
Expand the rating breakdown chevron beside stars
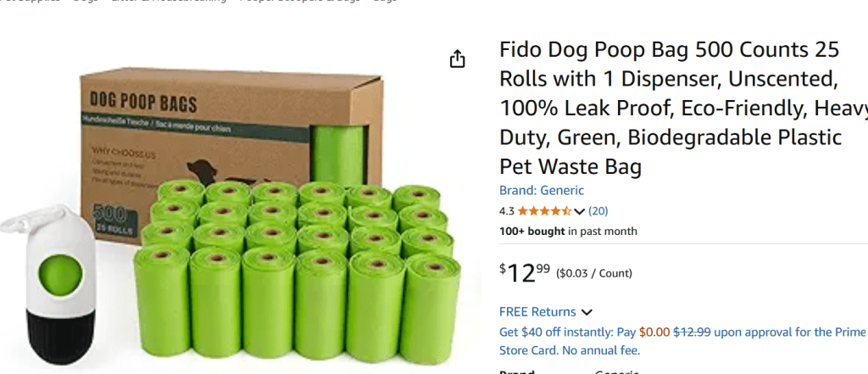pyautogui.click(x=579, y=211)
